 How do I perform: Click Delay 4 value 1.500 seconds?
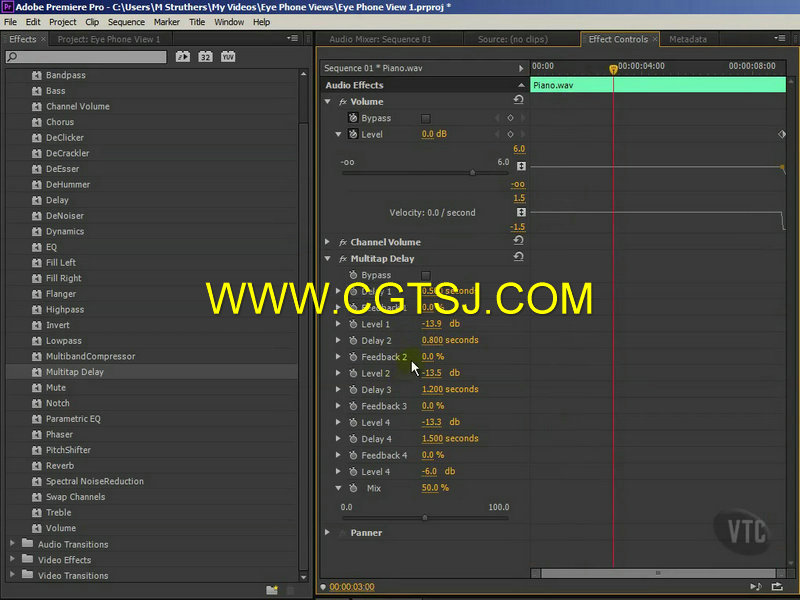tap(450, 439)
